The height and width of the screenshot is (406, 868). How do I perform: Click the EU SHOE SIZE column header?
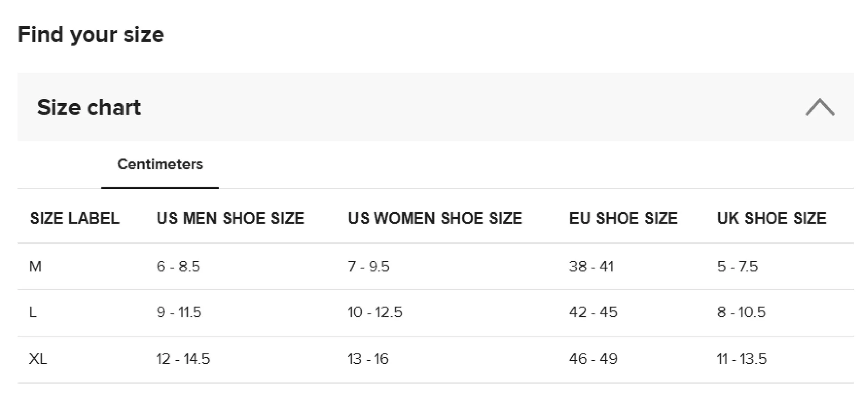coord(623,218)
